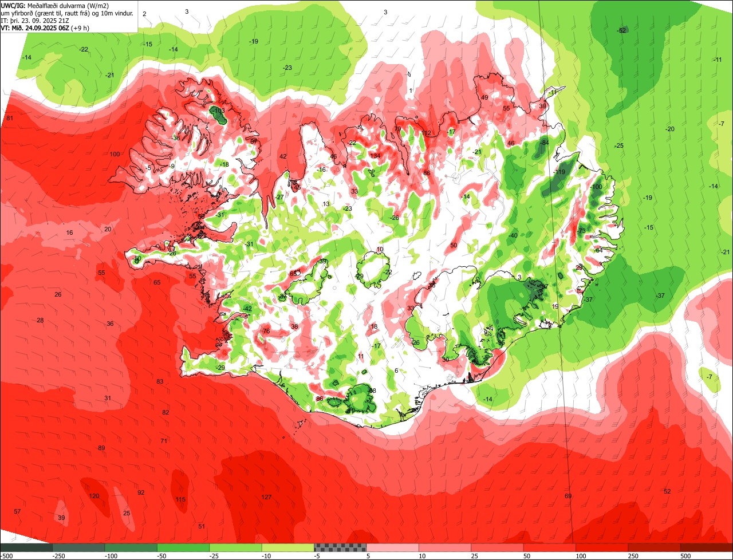This screenshot has height=560, width=733.
Task: Pick the dark red legend swatch from 250 to 500
Action: 655,547
